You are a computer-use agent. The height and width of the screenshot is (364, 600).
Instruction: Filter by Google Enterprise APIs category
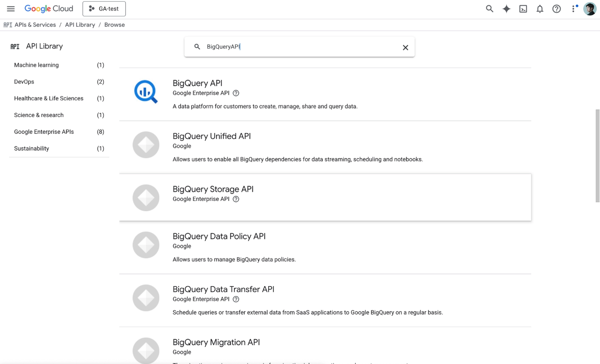[x=59, y=132]
